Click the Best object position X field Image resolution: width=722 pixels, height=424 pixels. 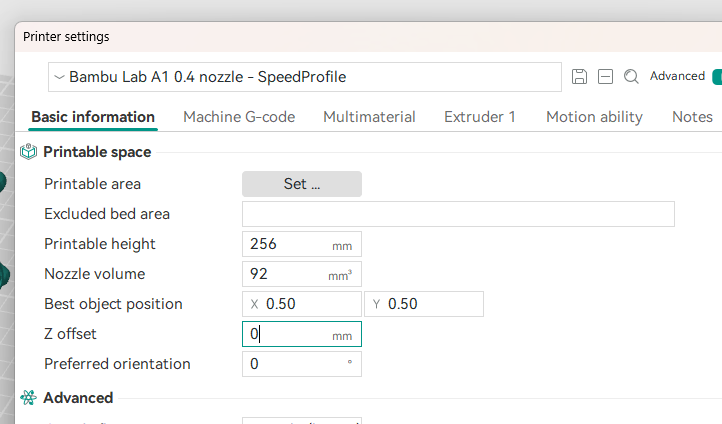pos(302,304)
